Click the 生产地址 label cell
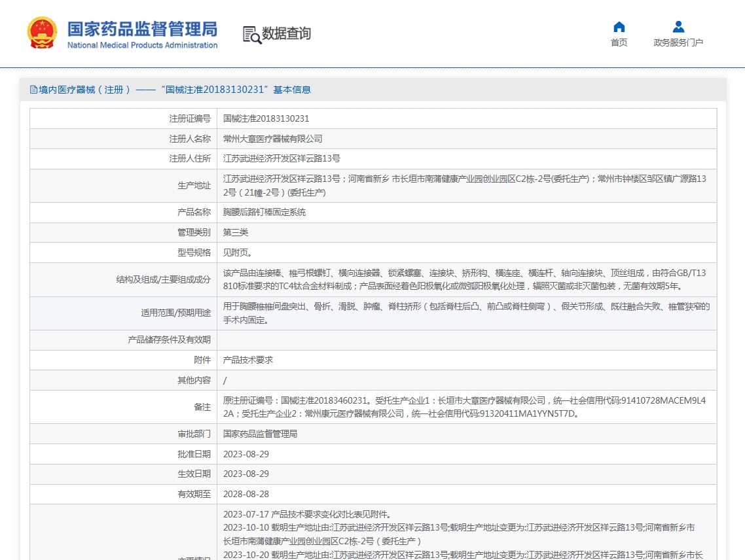745x560 pixels. 124,186
